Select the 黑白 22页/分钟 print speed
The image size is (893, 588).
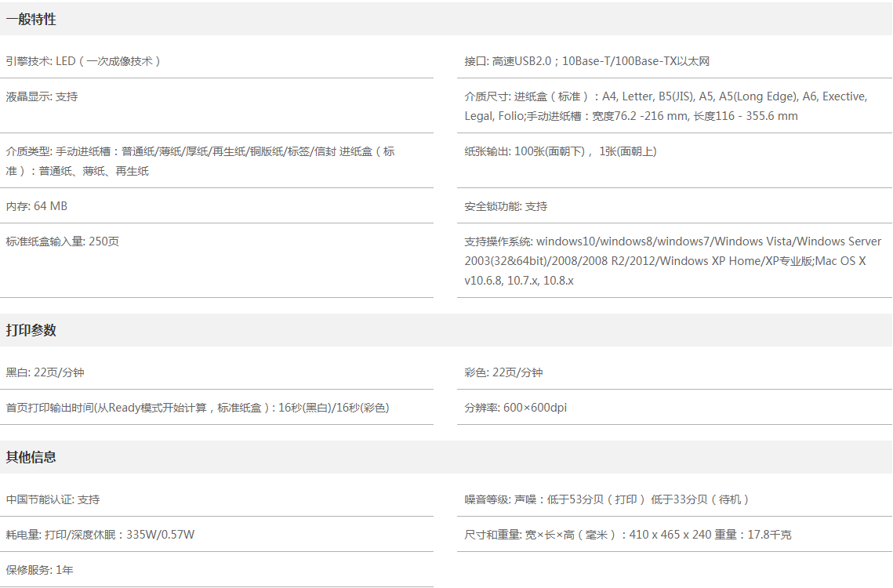[45, 372]
